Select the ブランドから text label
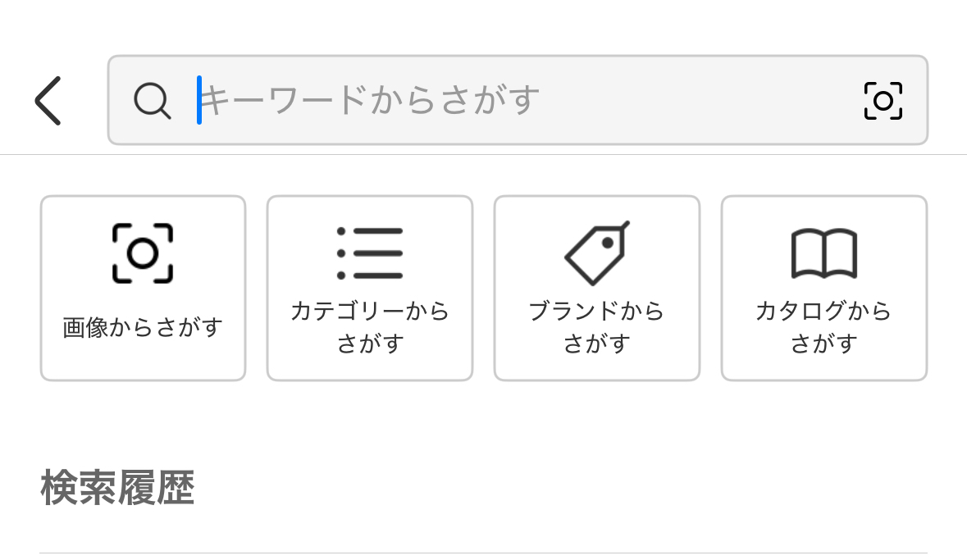967x560 pixels. pos(596,312)
